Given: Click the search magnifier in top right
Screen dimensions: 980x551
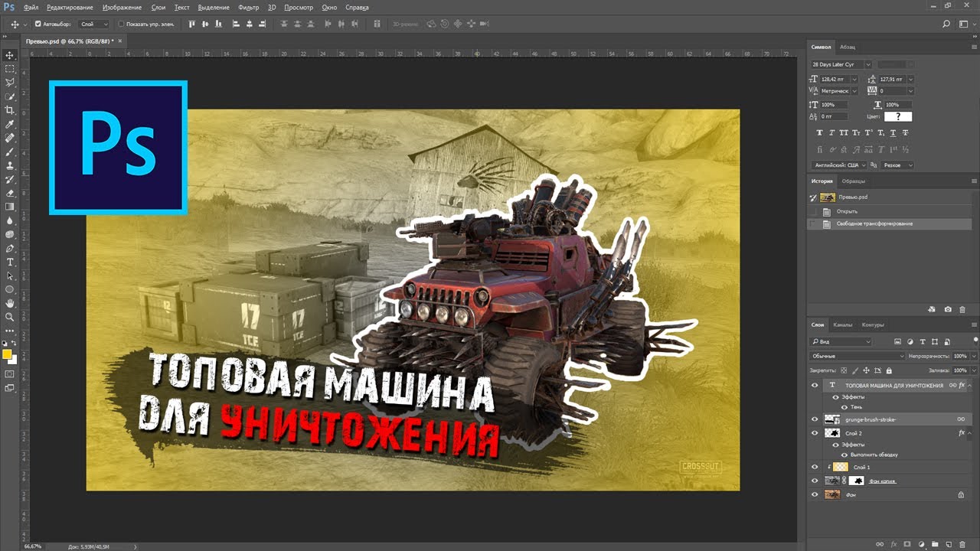Looking at the screenshot, I should [946, 24].
